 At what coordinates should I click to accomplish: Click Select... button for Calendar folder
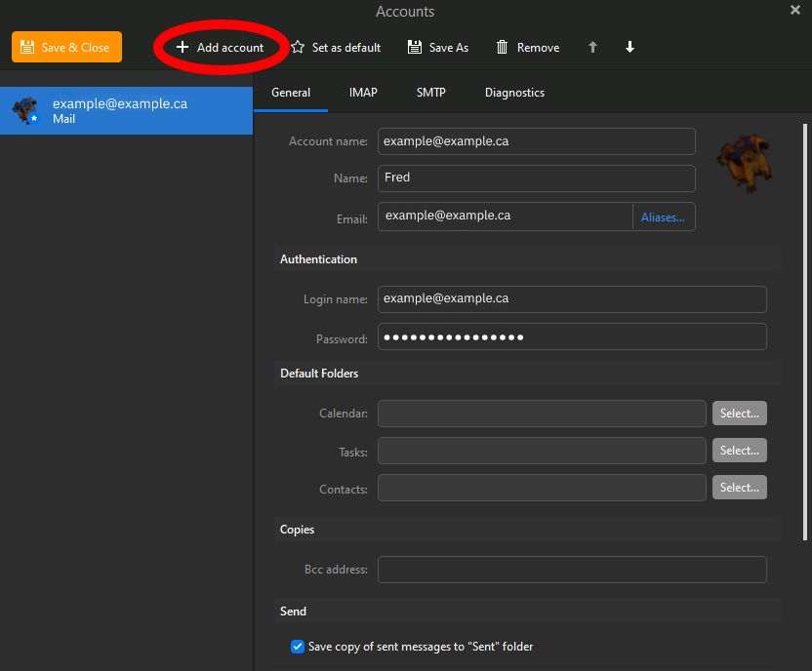tap(740, 414)
